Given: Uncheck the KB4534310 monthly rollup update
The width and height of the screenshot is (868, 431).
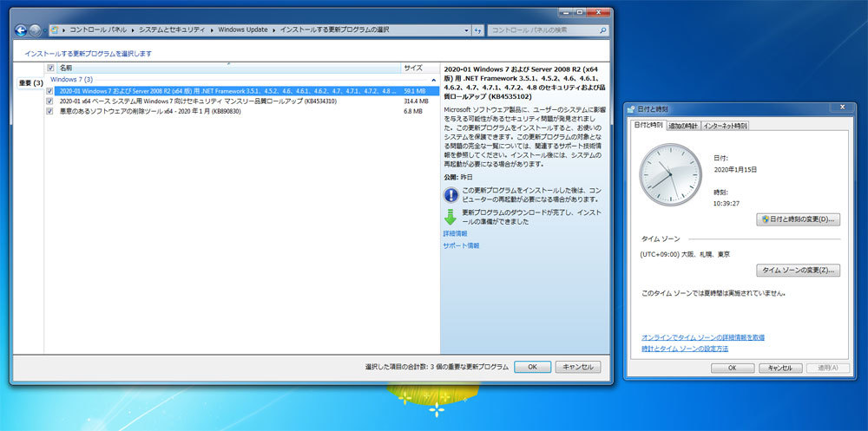Looking at the screenshot, I should coord(49,101).
